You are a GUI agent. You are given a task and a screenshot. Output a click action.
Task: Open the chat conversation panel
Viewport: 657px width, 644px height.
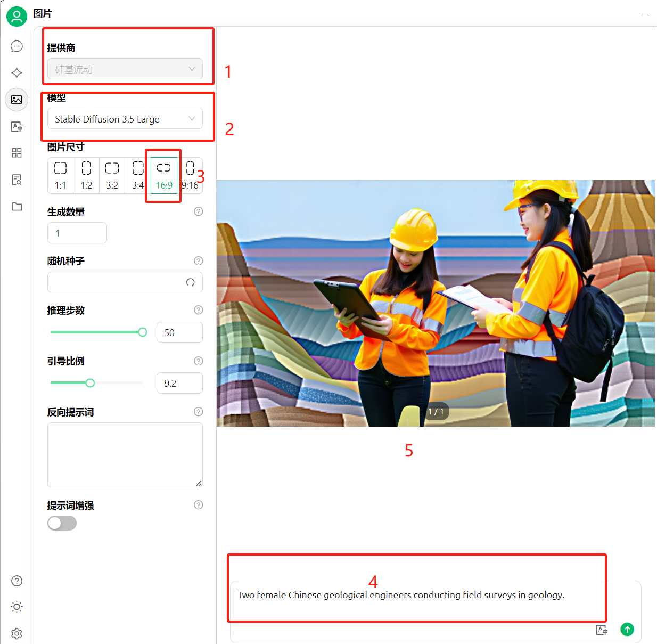[x=17, y=46]
